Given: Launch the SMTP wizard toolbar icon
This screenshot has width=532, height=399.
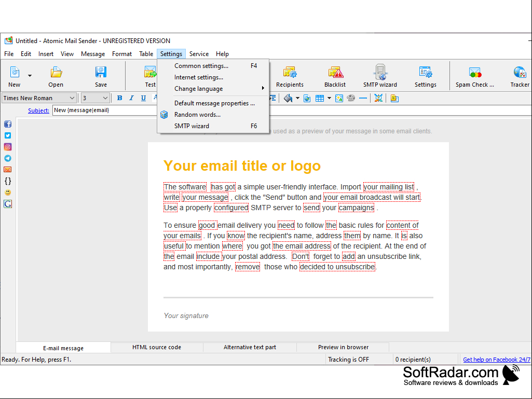Looking at the screenshot, I should 380,76.
